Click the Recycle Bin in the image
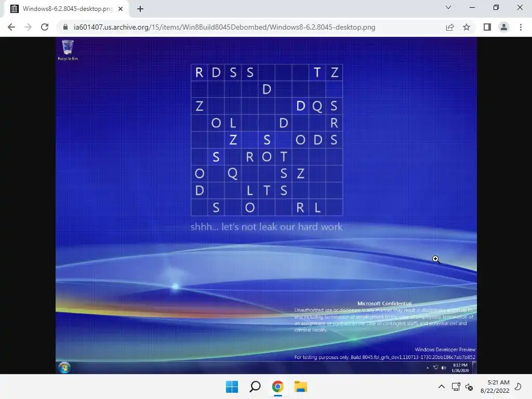This screenshot has height=399, width=532. (68, 50)
